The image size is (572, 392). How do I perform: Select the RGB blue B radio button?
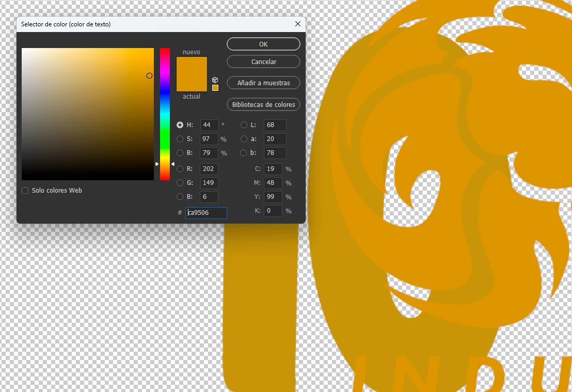(x=180, y=197)
